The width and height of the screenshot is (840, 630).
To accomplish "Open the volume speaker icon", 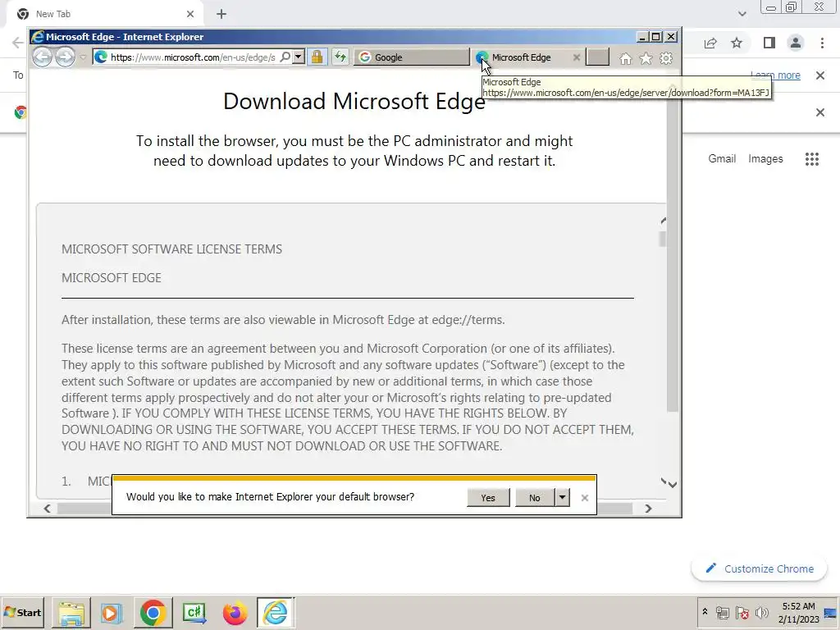I will [x=761, y=613].
